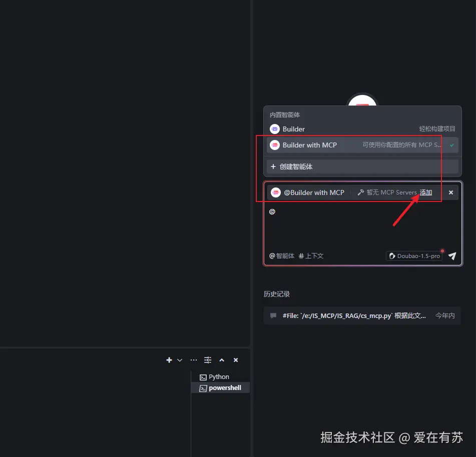The width and height of the screenshot is (476, 457).
Task: Click the @智能体 shortcut
Action: (x=282, y=256)
